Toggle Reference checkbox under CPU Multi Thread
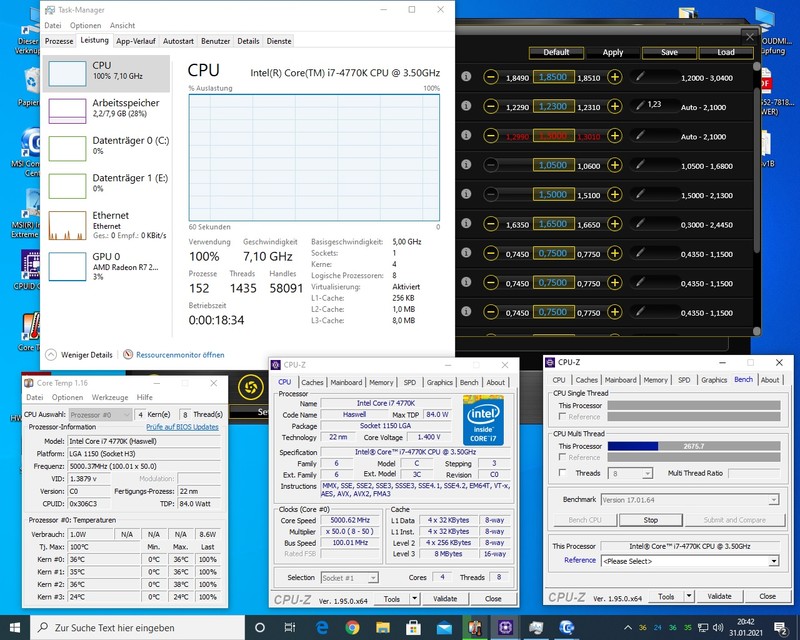Screen dimensions: 800x640 [562, 457]
